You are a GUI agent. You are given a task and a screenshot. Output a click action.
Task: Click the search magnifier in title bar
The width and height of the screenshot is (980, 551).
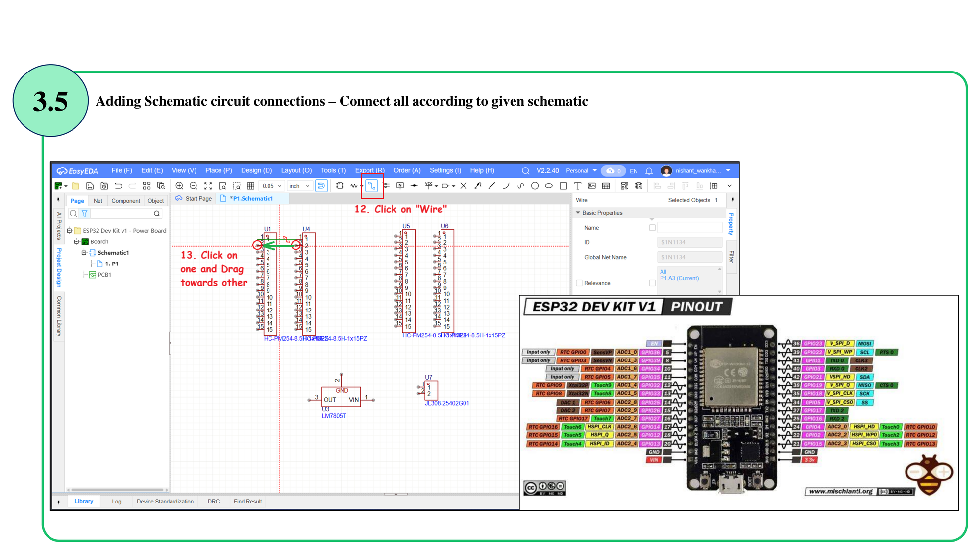coord(525,171)
